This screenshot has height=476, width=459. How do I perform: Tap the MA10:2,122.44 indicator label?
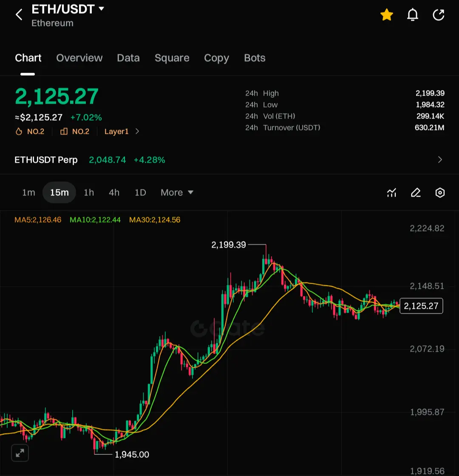(95, 220)
